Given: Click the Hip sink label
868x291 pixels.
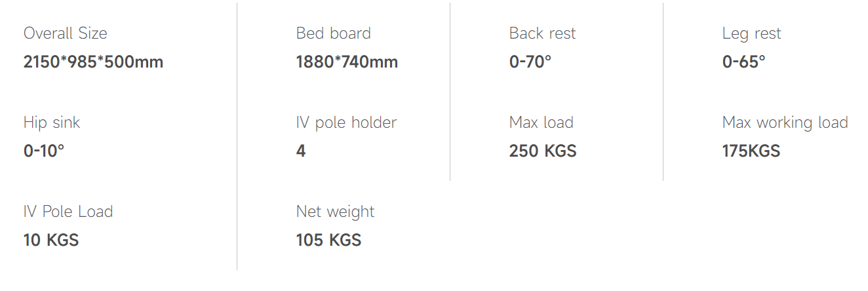Looking at the screenshot, I should pos(52,123).
